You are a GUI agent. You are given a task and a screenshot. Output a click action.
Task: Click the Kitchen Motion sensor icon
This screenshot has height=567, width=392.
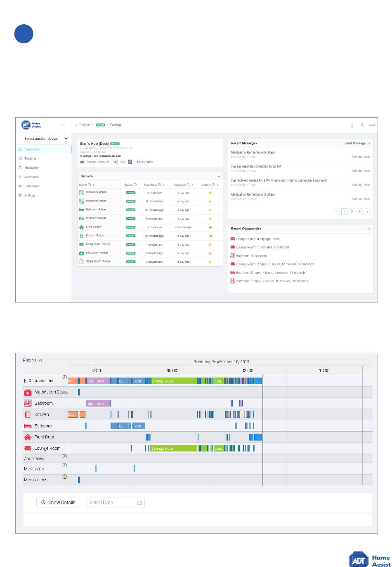[81, 236]
